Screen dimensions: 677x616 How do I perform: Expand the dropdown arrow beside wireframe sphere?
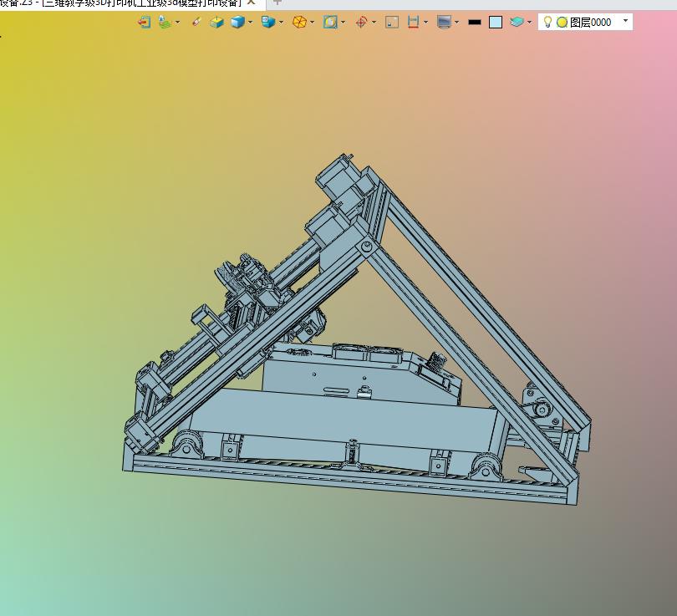(312, 23)
